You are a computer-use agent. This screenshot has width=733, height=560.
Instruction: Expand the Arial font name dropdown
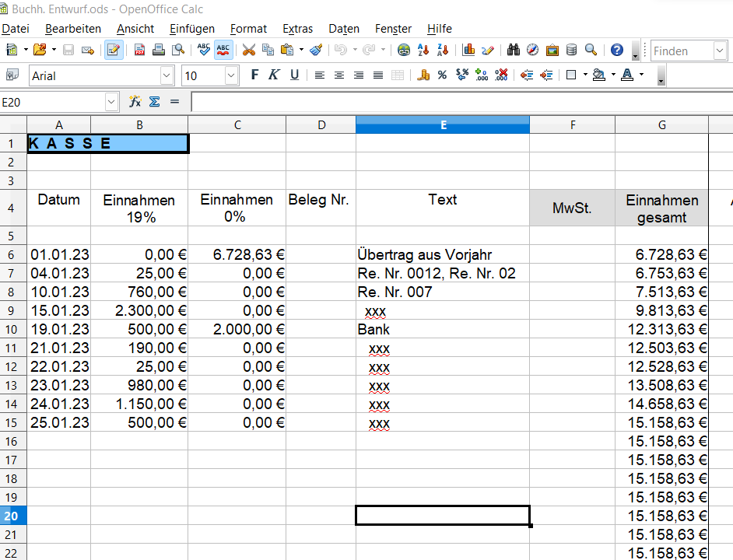click(x=167, y=75)
